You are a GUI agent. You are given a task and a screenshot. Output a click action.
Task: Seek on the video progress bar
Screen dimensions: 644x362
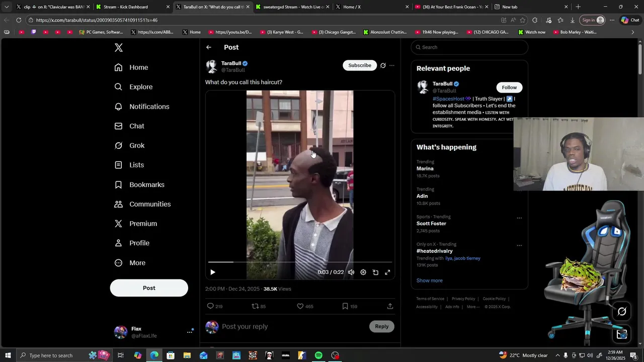point(300,262)
